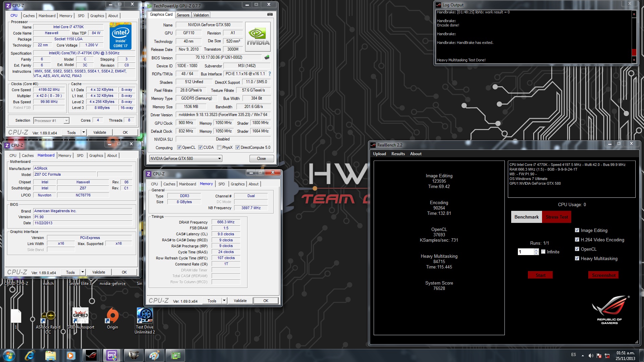Open Origin desktop shortcut

tap(112, 318)
